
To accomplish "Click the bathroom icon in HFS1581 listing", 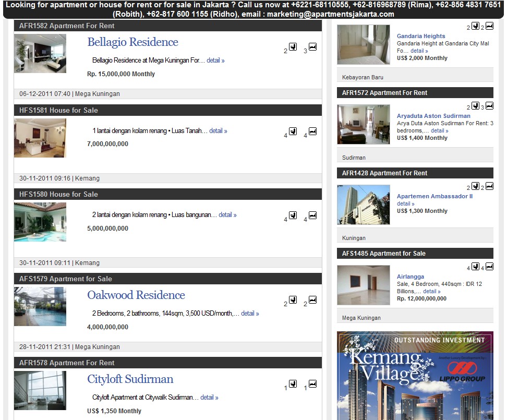I will tap(293, 131).
